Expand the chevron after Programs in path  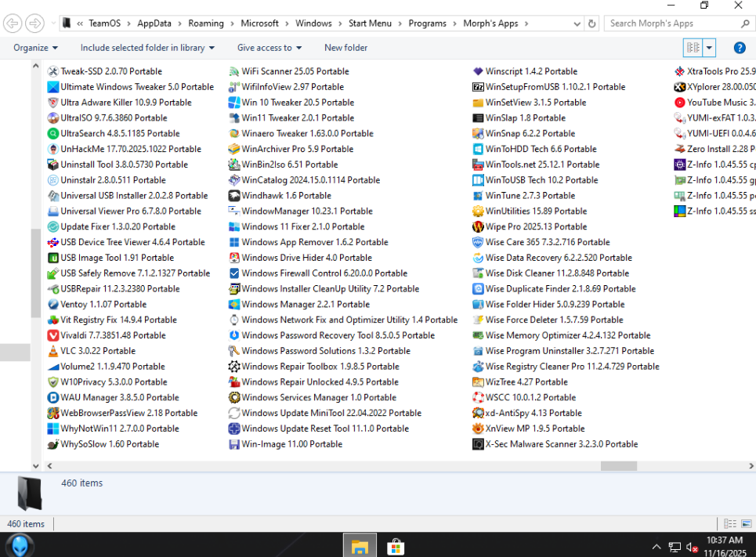click(454, 24)
